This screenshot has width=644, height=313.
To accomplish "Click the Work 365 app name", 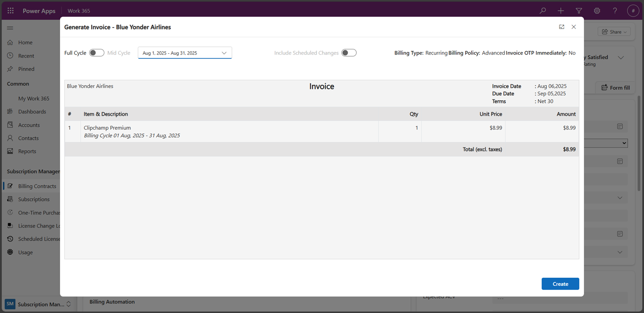I will (x=79, y=11).
